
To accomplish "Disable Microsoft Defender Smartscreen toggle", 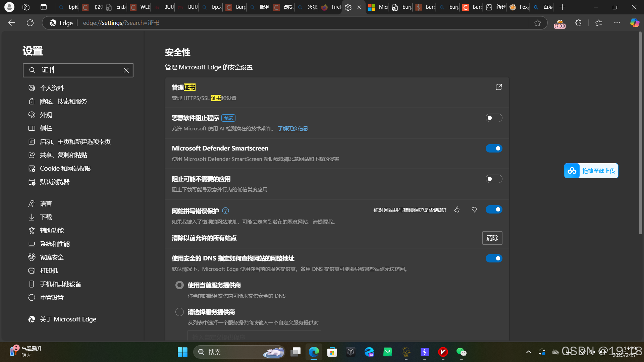I will (x=494, y=148).
